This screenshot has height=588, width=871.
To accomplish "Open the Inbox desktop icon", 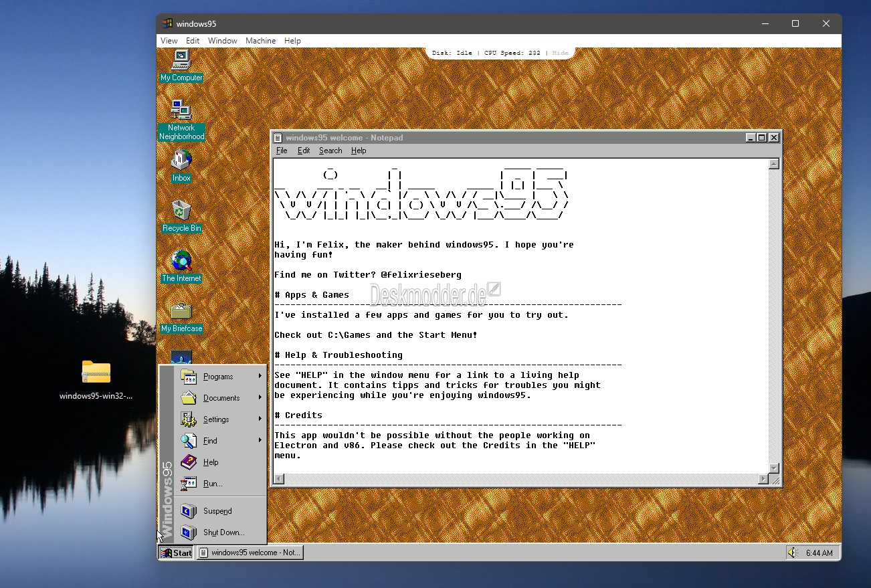I will (x=181, y=166).
